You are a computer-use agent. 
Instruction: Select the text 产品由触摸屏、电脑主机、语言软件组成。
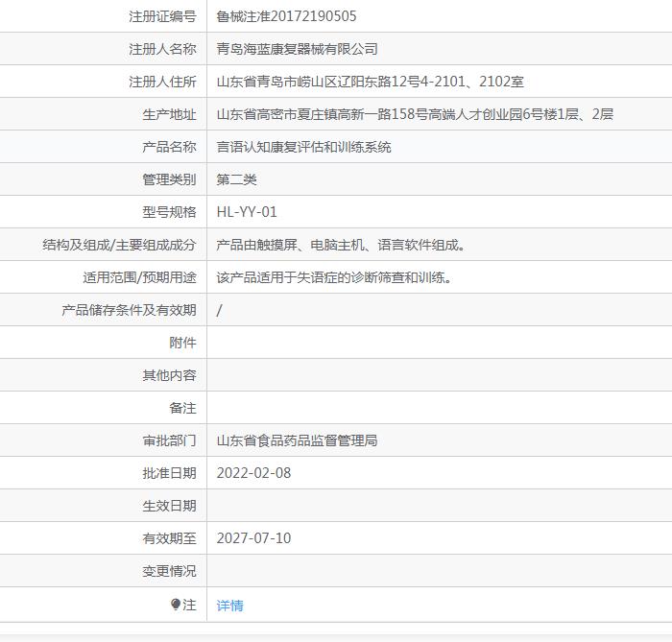pos(341,245)
